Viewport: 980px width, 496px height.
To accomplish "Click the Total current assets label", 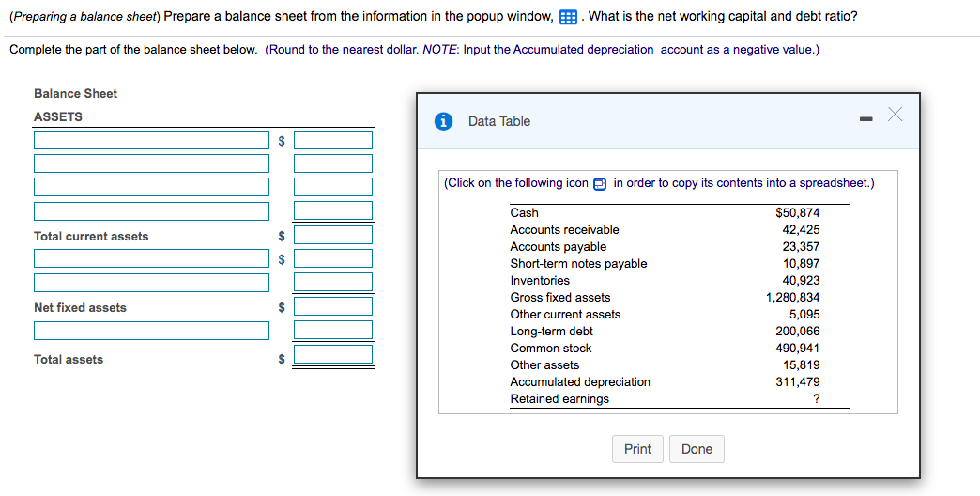I will 91,236.
